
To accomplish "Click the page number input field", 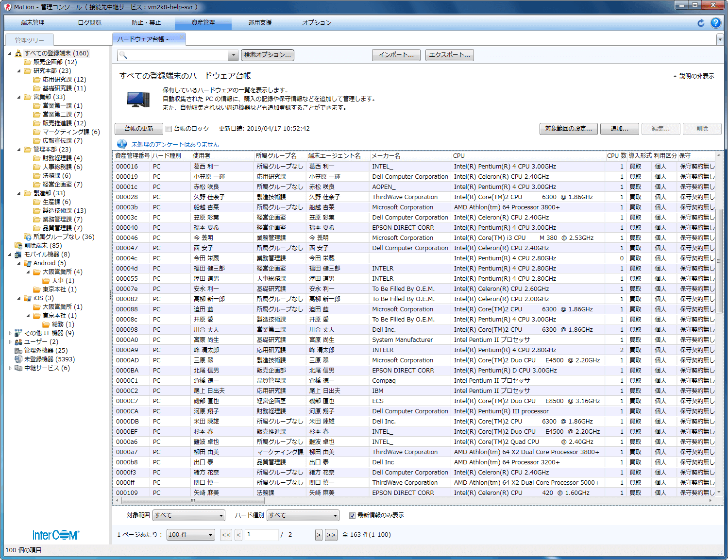I will point(261,535).
